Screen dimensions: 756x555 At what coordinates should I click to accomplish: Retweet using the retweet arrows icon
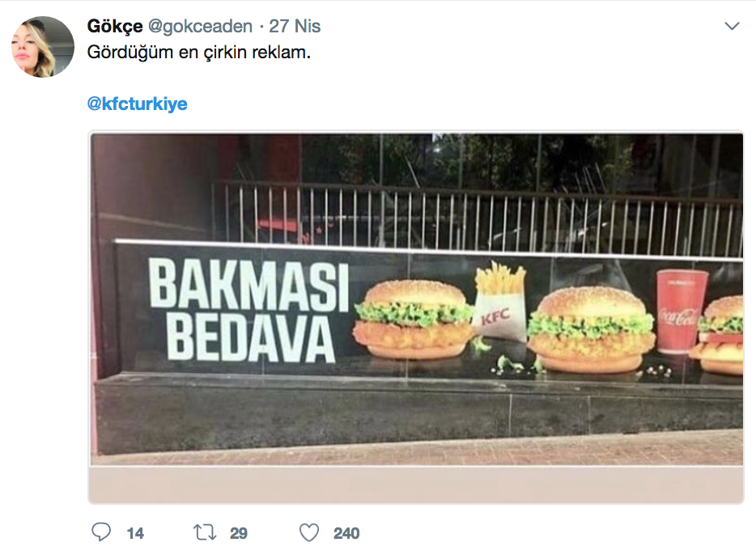[205, 533]
